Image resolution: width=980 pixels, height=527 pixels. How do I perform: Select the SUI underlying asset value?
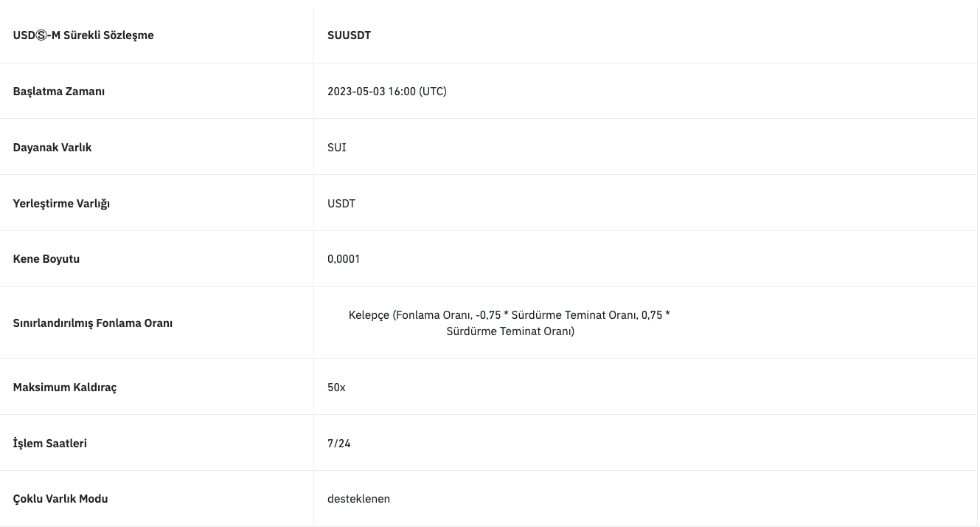click(337, 148)
